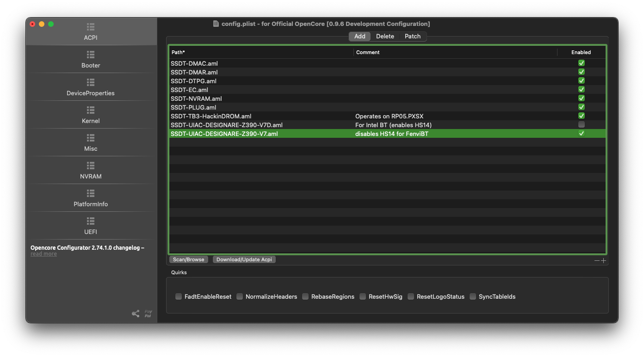This screenshot has width=644, height=357.
Task: Switch to the Delete tab
Action: pyautogui.click(x=385, y=37)
